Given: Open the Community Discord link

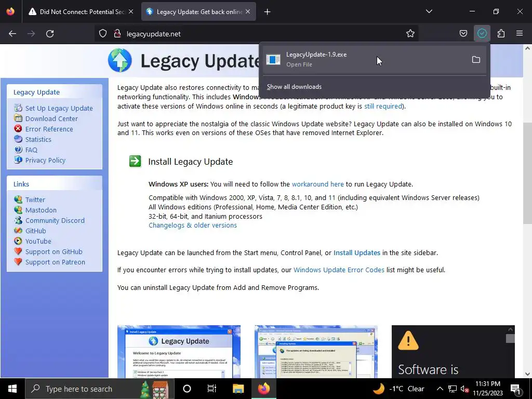Looking at the screenshot, I should pos(55,220).
